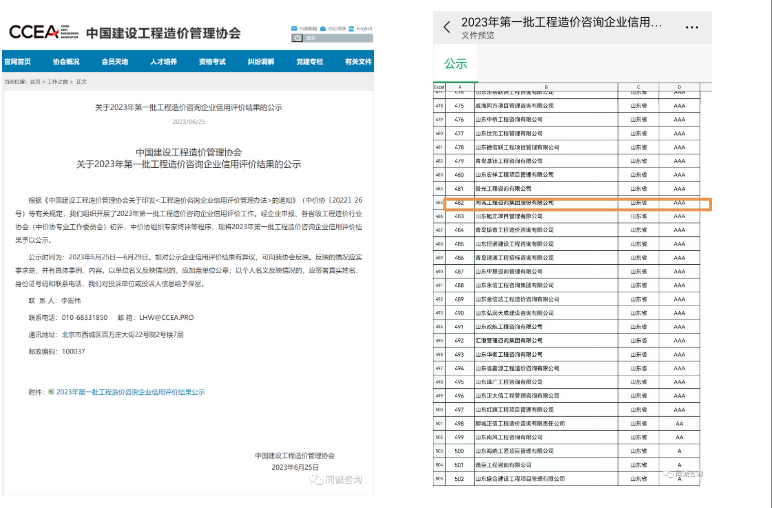The image size is (773, 508).
Task: Click the attachment file icon
Action: pos(51,392)
